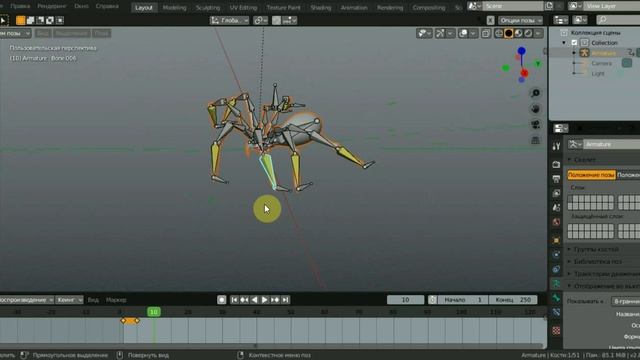
Task: Click the outliner search field
Action: point(618,20)
